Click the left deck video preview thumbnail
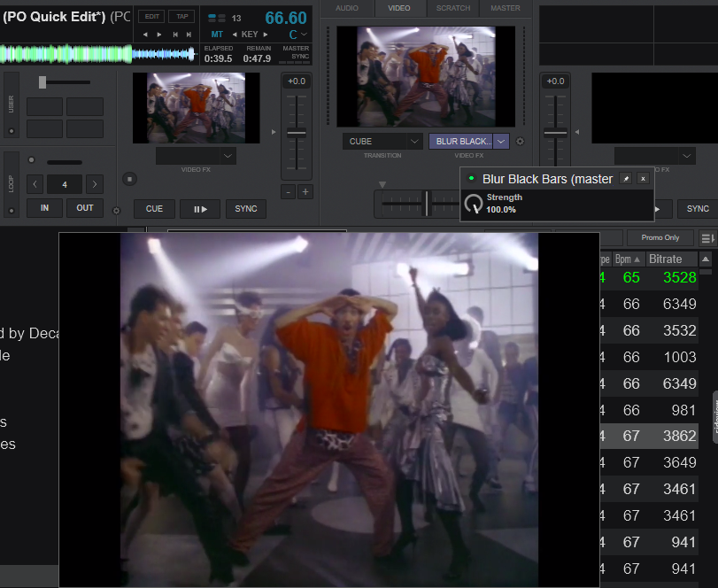Viewport: 718px width, 588px height. pos(196,108)
